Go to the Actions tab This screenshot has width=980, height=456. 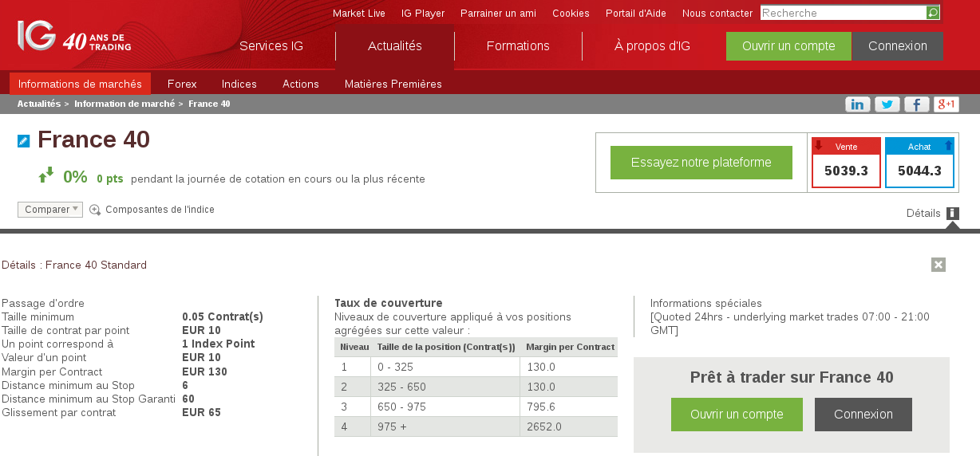click(x=301, y=84)
